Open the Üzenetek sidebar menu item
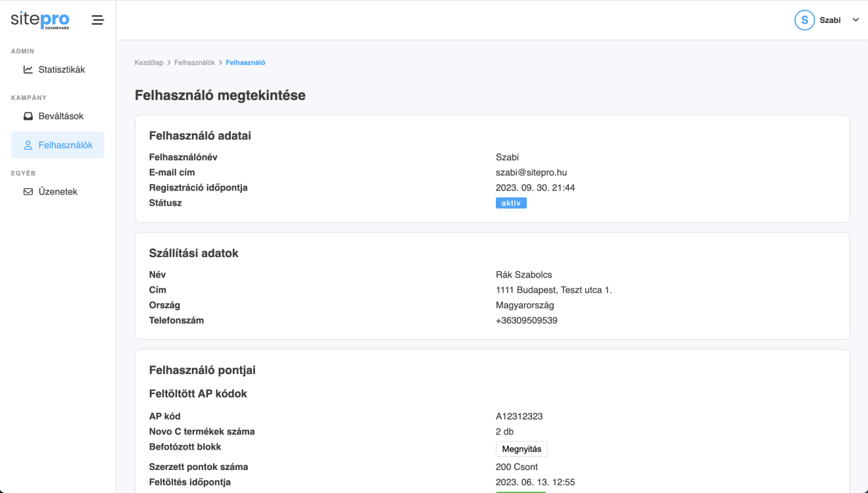This screenshot has width=868, height=493. click(x=58, y=192)
